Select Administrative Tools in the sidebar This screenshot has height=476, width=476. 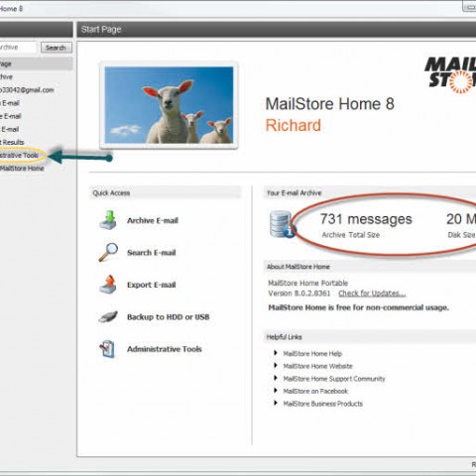click(19, 156)
